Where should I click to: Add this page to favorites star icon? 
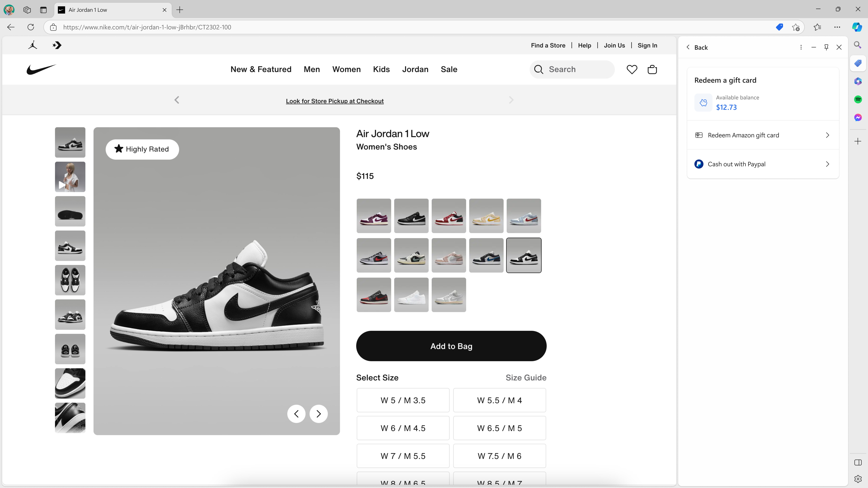(x=796, y=27)
